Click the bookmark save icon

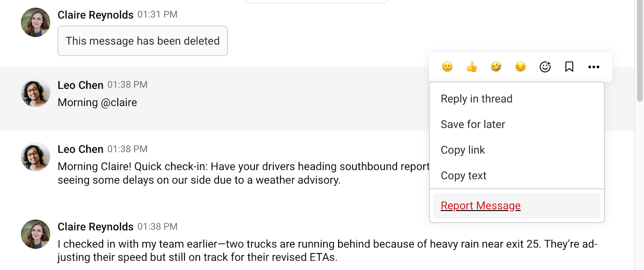pos(569,67)
